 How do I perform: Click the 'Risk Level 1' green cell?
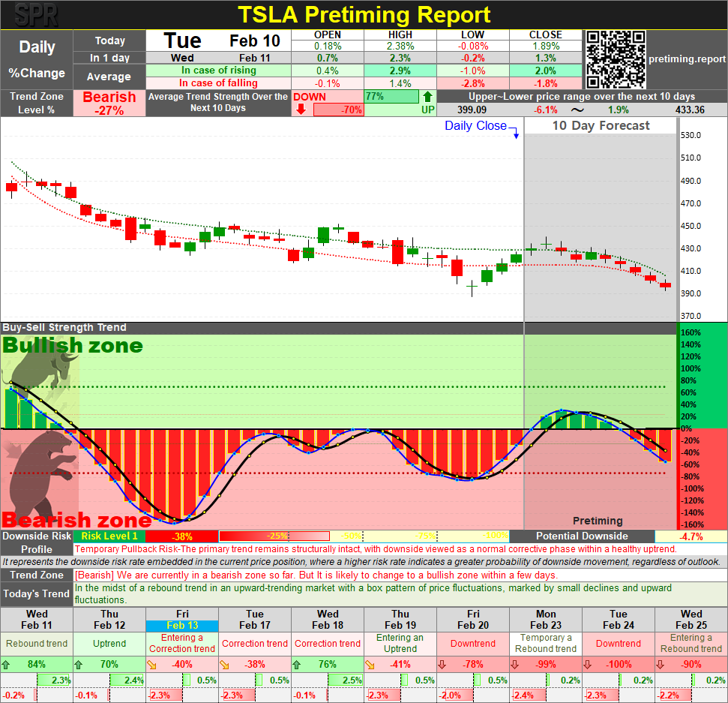click(109, 536)
